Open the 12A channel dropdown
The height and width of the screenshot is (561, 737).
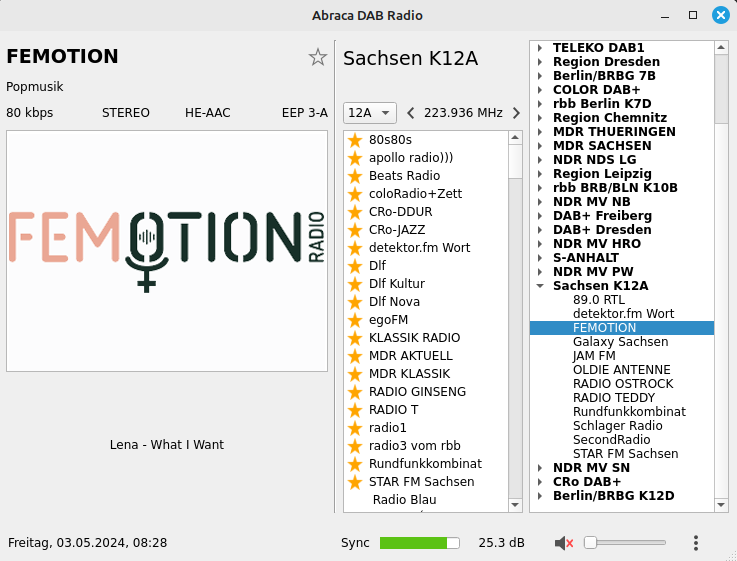click(369, 113)
